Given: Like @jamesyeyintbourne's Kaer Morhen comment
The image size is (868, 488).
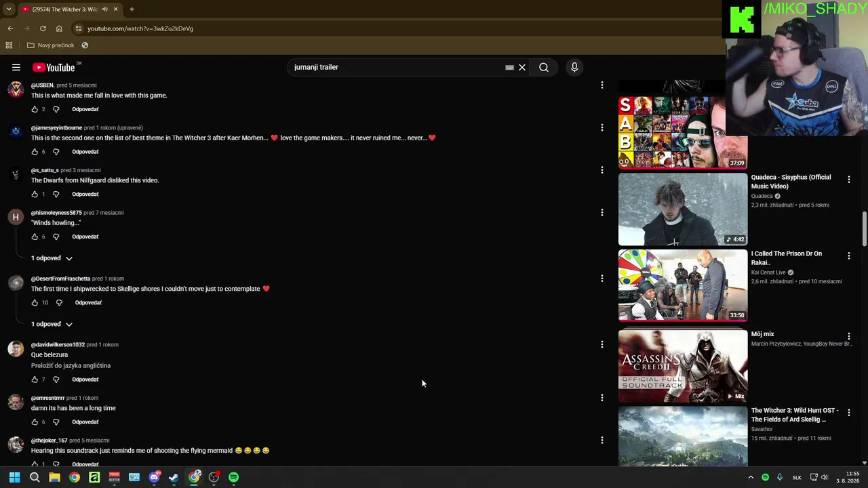Looking at the screenshot, I should 35,152.
